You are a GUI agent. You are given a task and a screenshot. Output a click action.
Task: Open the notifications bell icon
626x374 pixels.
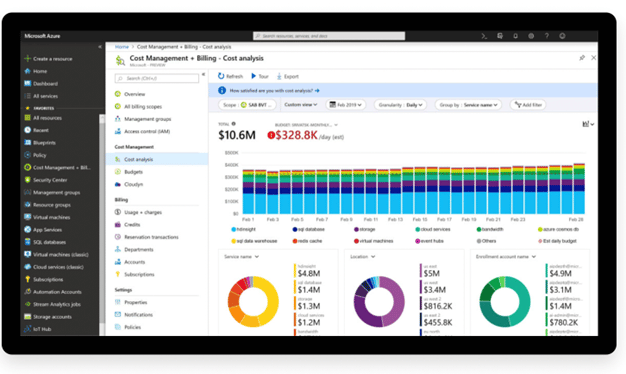click(515, 36)
